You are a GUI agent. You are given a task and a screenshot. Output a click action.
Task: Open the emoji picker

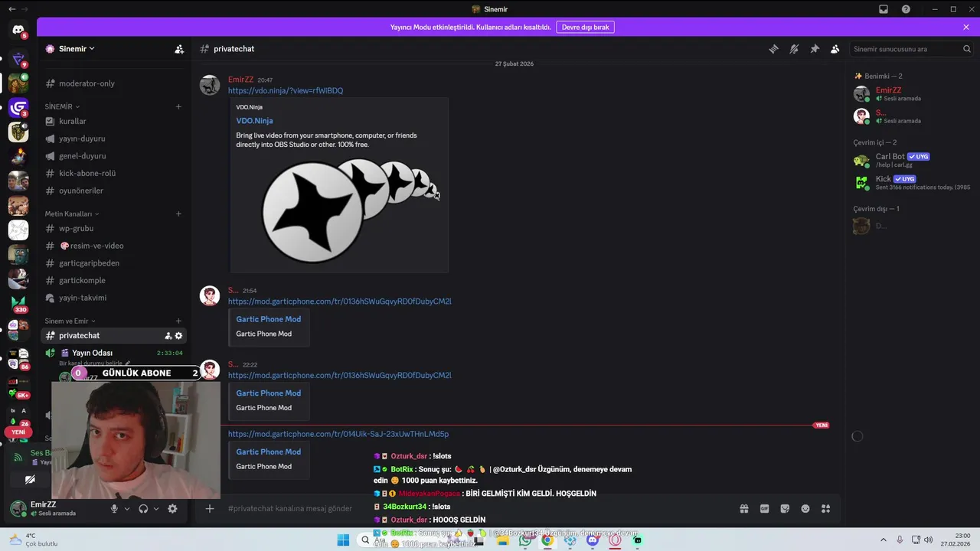coord(805,508)
